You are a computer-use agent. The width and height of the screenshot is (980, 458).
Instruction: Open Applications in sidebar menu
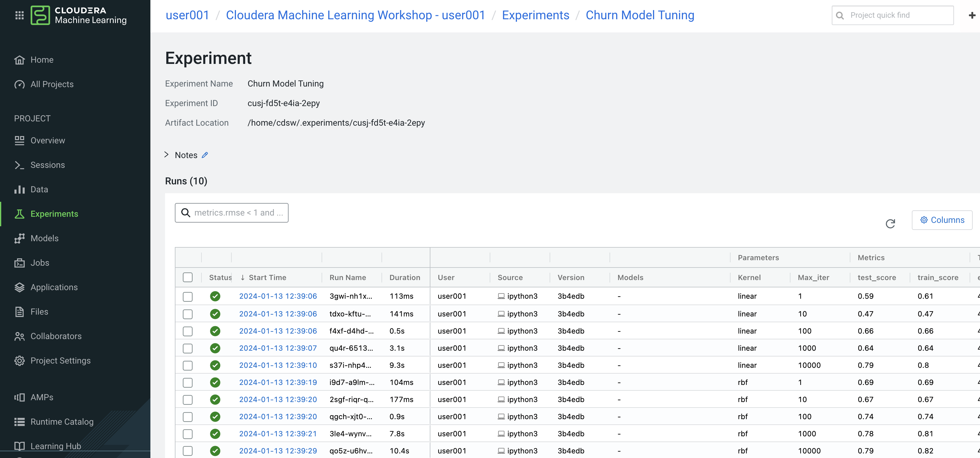click(x=53, y=287)
